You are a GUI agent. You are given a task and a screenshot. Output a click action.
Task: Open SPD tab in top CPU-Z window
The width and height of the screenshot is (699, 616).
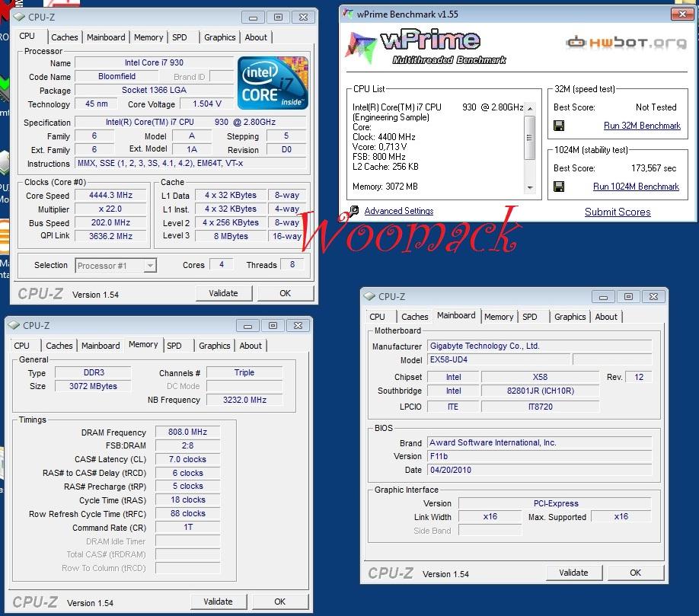point(180,37)
